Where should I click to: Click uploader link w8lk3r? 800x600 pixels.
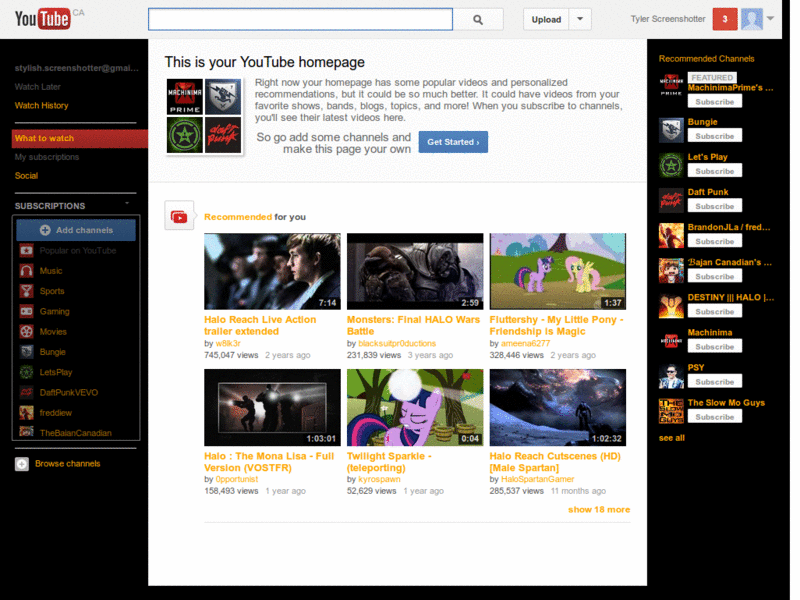pyautogui.click(x=228, y=343)
